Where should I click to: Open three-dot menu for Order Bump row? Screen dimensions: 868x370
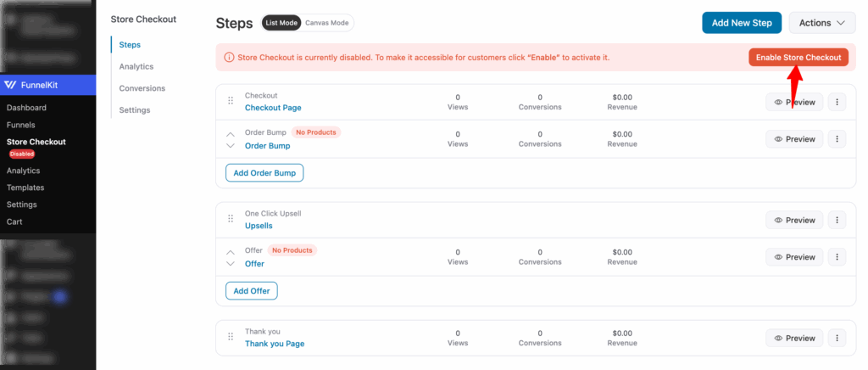(837, 139)
